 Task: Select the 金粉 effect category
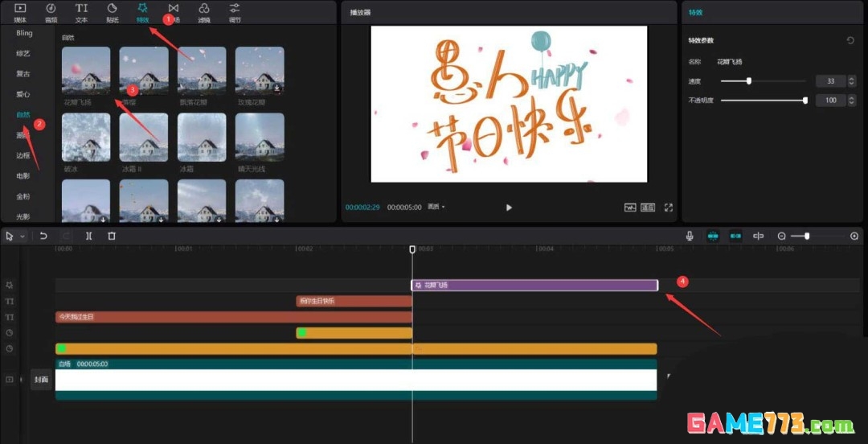23,196
